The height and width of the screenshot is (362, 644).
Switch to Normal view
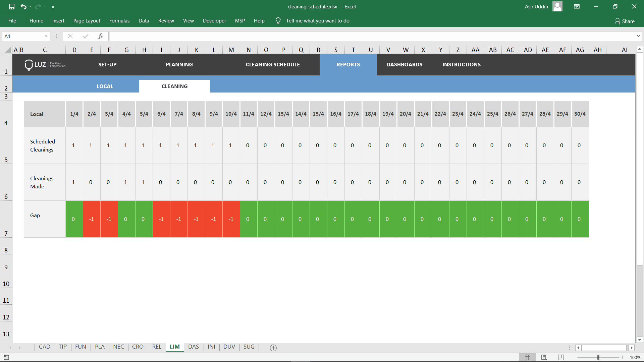(x=528, y=357)
